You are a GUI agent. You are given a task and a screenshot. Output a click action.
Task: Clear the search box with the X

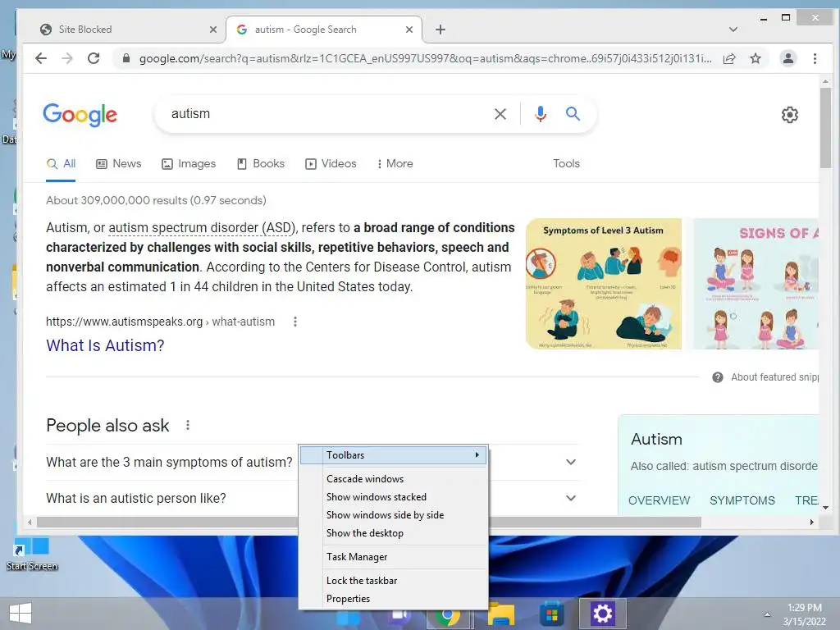[500, 113]
